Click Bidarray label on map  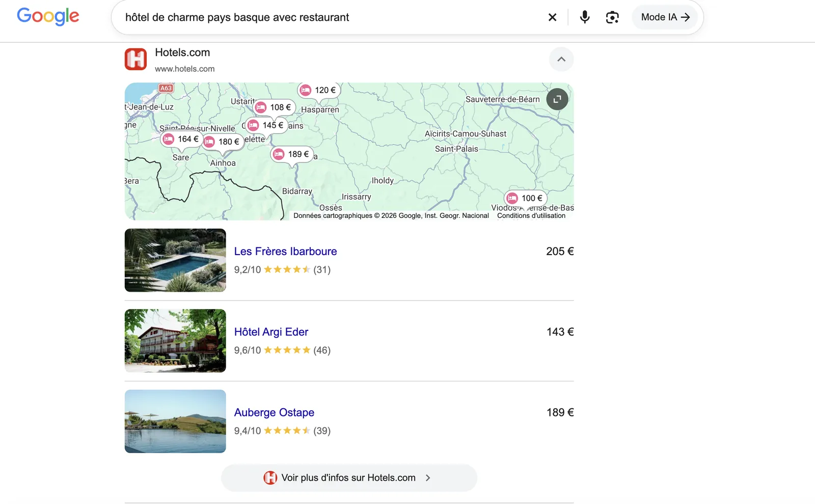tap(297, 191)
